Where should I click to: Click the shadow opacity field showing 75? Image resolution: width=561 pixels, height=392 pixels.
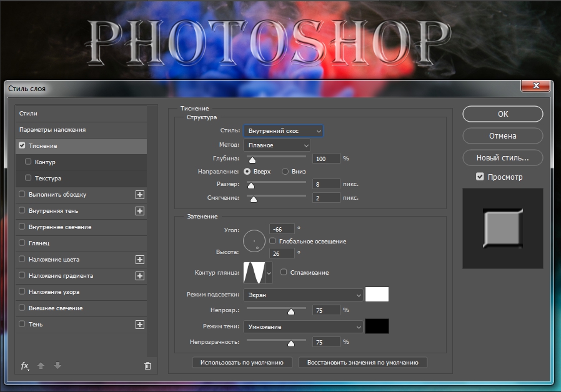coord(326,342)
